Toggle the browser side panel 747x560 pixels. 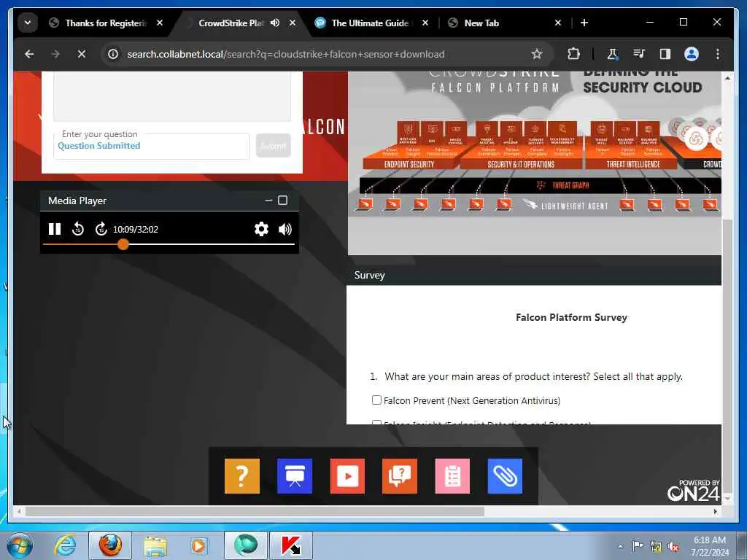[665, 54]
